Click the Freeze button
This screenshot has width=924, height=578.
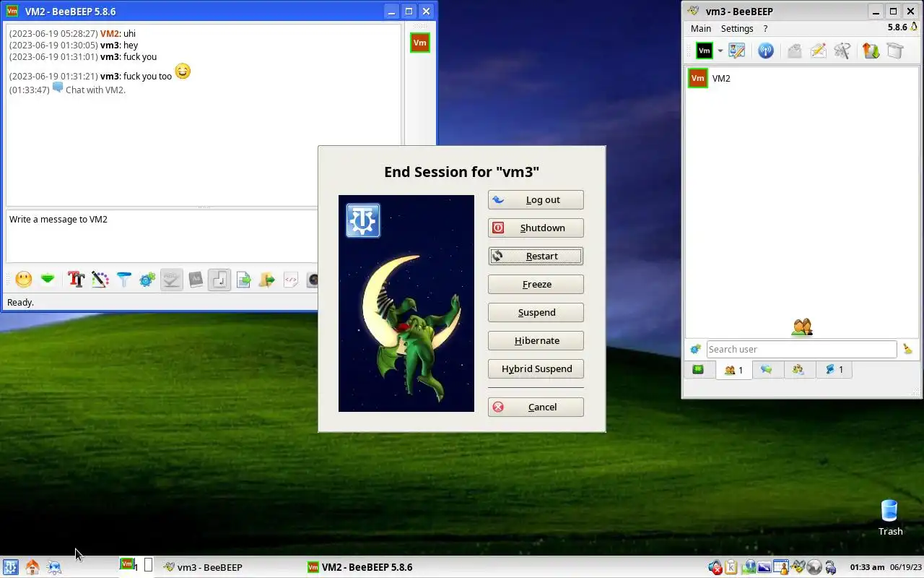[536, 284]
